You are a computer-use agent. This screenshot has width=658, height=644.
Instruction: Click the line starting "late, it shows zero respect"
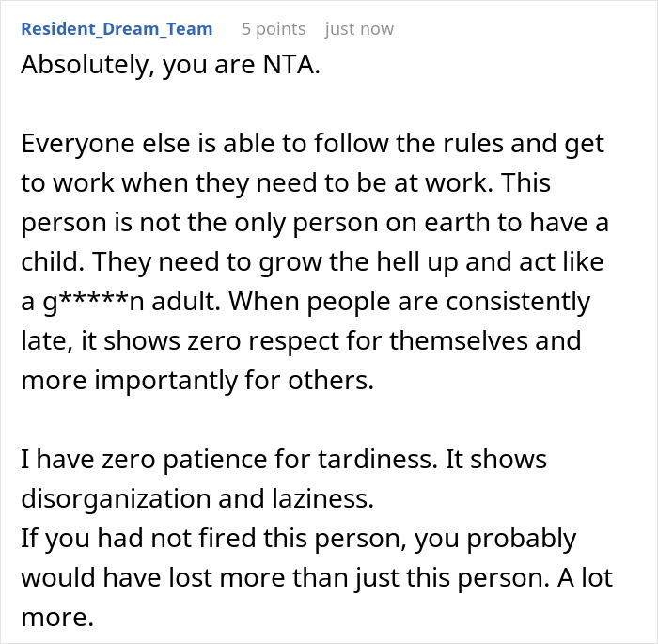(x=301, y=340)
